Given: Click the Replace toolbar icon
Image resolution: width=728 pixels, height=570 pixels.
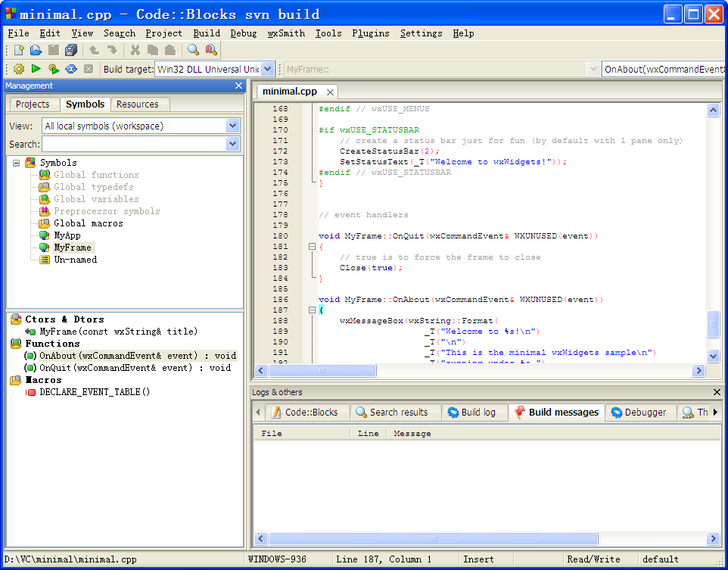Looking at the screenshot, I should pos(211,50).
